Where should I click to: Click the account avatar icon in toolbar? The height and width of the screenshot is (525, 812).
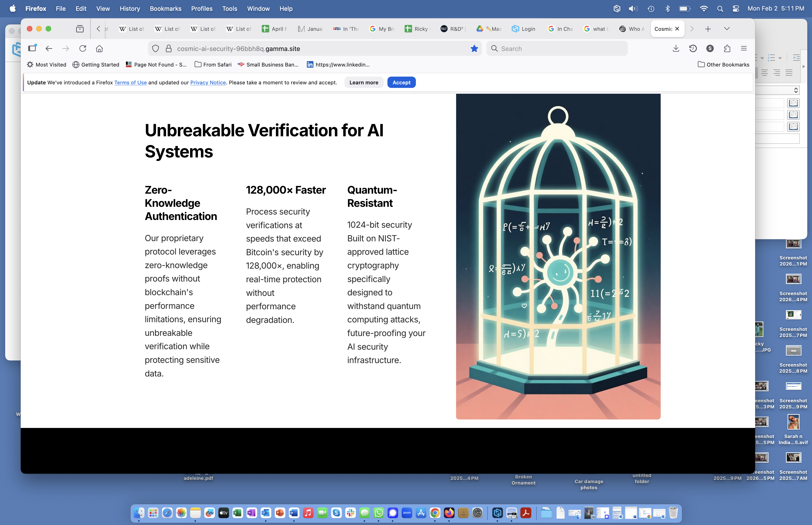click(710, 48)
